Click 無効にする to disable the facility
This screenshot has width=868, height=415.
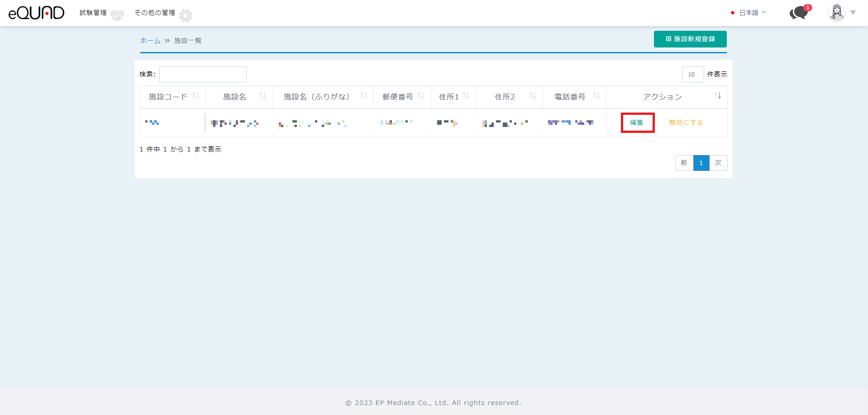686,123
